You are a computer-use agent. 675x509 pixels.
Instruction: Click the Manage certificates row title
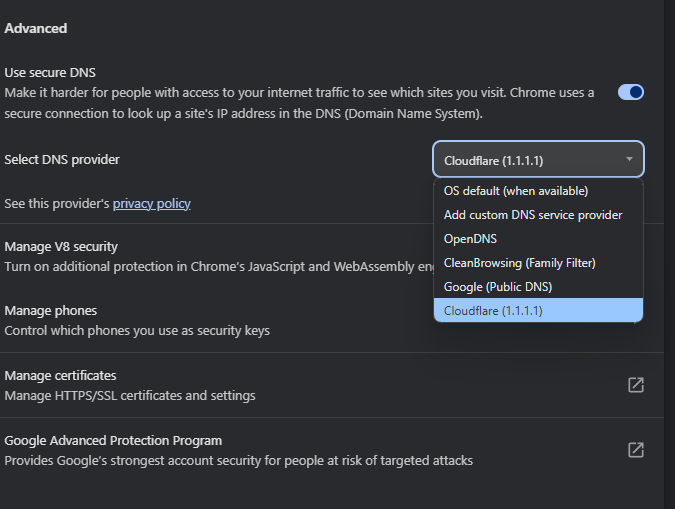tap(60, 376)
